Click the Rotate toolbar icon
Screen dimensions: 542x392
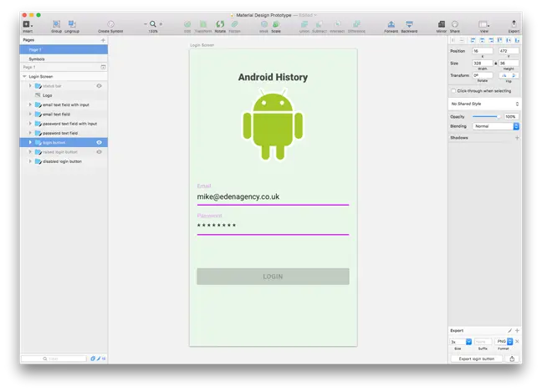[x=220, y=24]
